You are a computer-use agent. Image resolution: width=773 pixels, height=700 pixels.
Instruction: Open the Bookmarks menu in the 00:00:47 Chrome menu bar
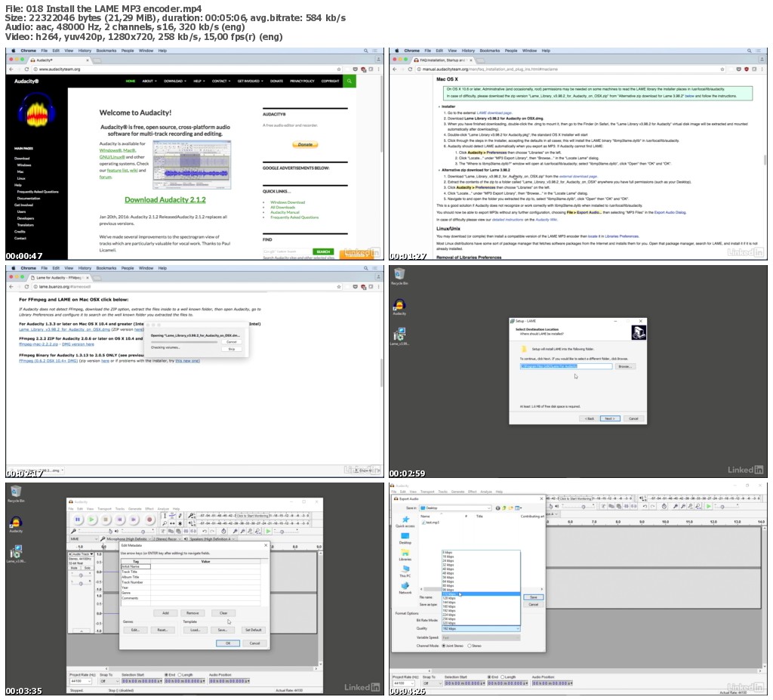click(x=106, y=51)
